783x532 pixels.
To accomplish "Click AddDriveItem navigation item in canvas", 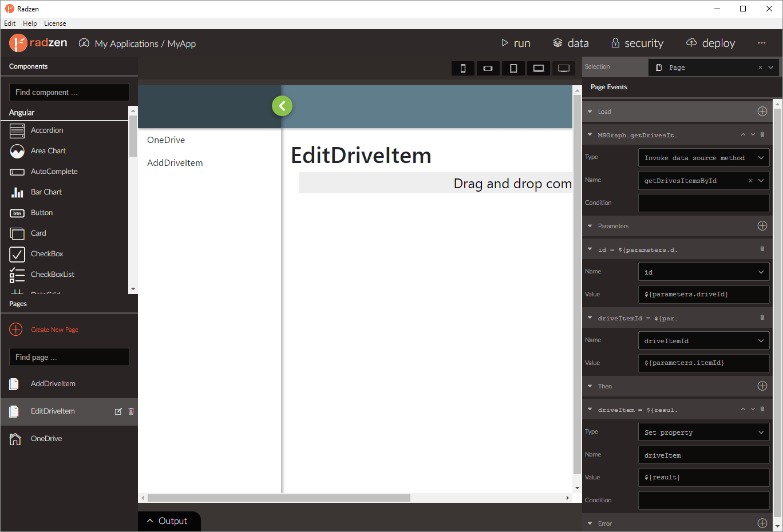I will (175, 162).
